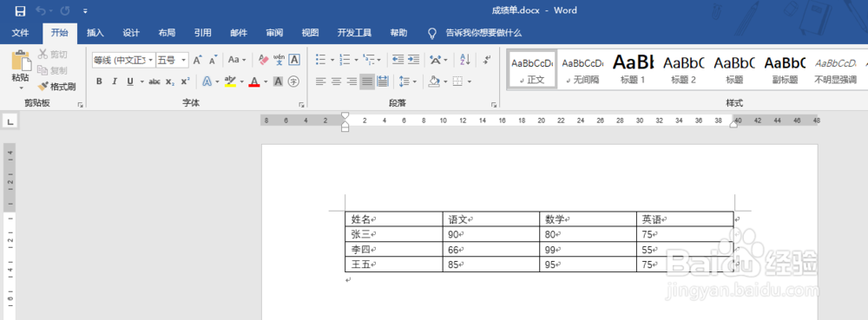Click the Distributed alignment icon
The width and height of the screenshot is (868, 320).
383,82
